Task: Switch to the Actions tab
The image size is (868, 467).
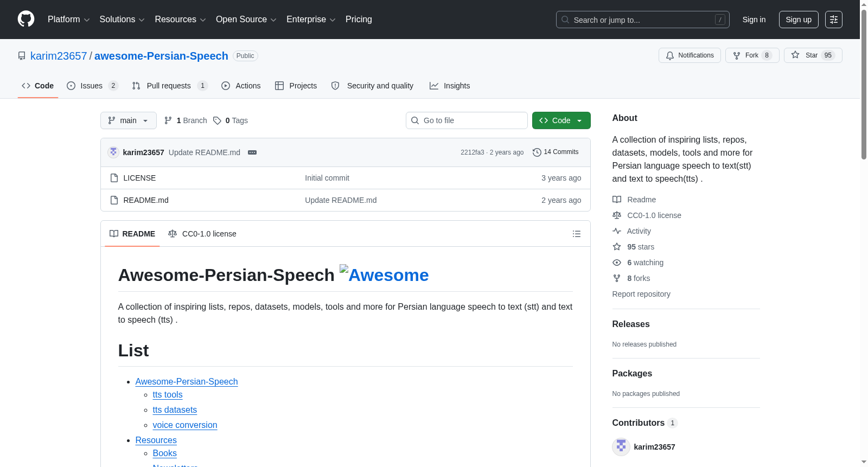Action: click(241, 86)
